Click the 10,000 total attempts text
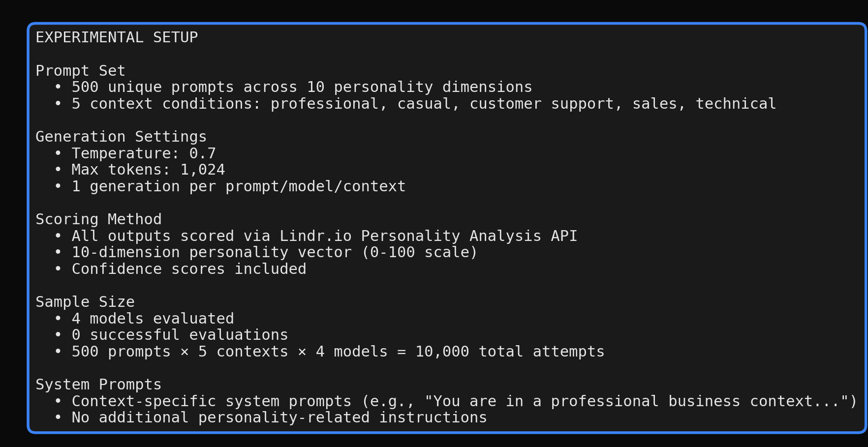 click(x=509, y=352)
